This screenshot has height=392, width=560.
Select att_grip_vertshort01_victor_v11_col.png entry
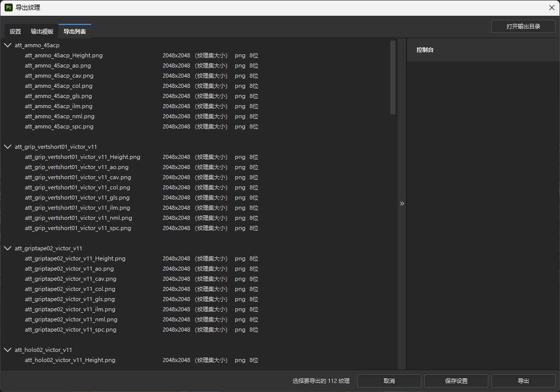click(77, 187)
